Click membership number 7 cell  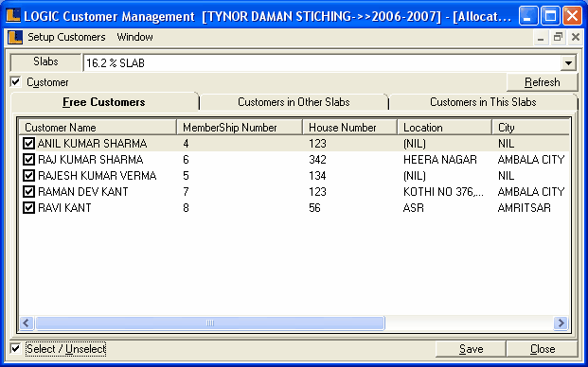(186, 192)
